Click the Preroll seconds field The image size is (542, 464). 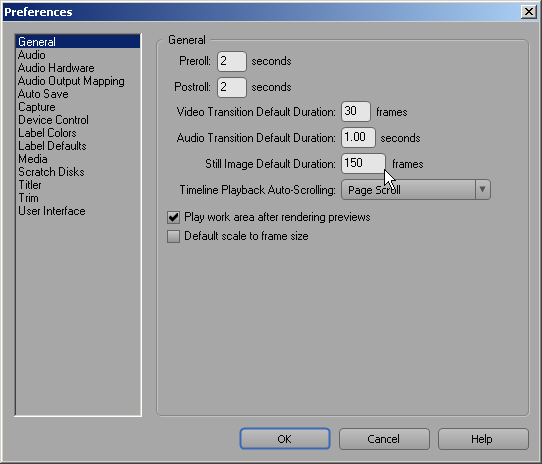[232, 61]
